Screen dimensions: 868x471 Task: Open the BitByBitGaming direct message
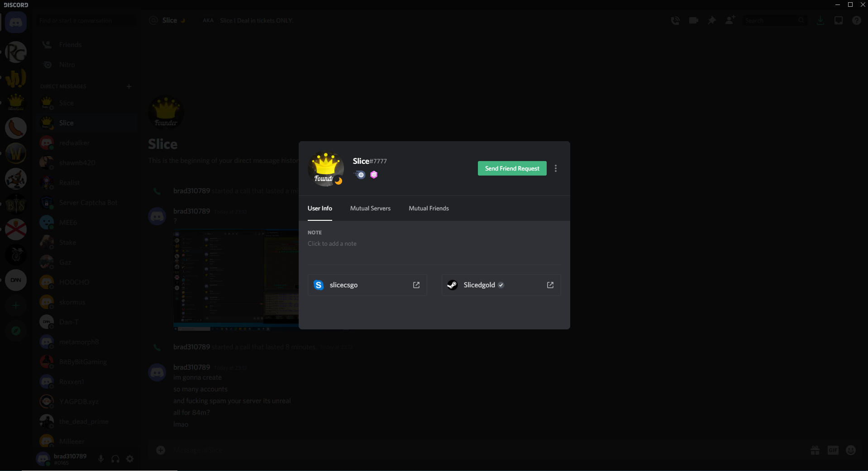86,362
